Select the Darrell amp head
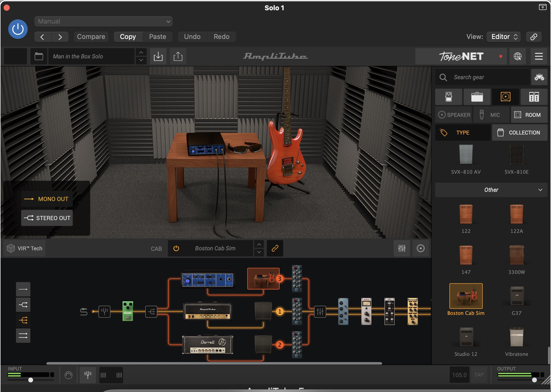This screenshot has width=551, height=392. pos(208,345)
